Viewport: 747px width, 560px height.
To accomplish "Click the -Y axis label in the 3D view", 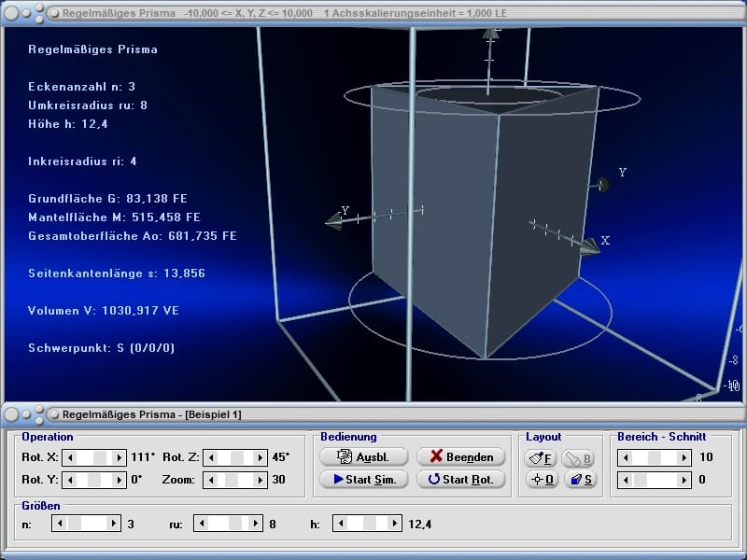I will [x=344, y=210].
